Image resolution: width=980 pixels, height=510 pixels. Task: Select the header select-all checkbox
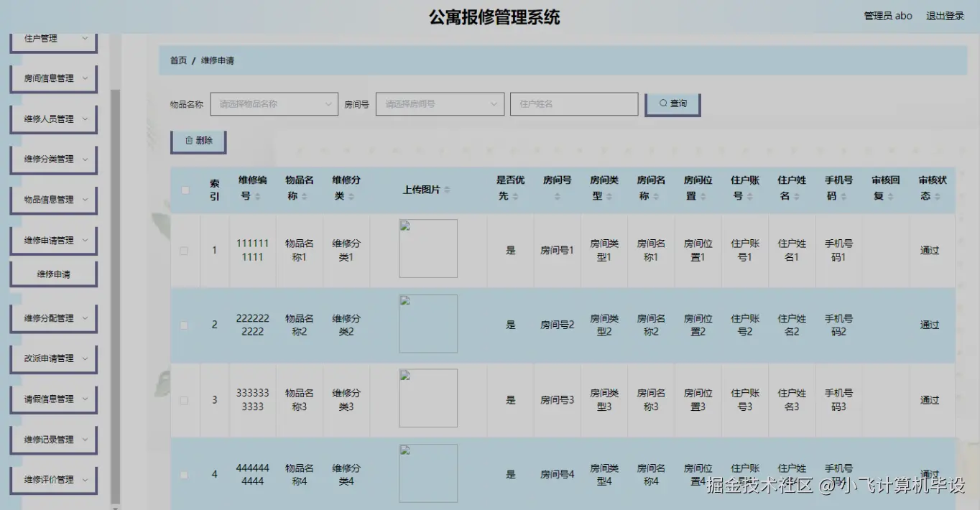185,190
